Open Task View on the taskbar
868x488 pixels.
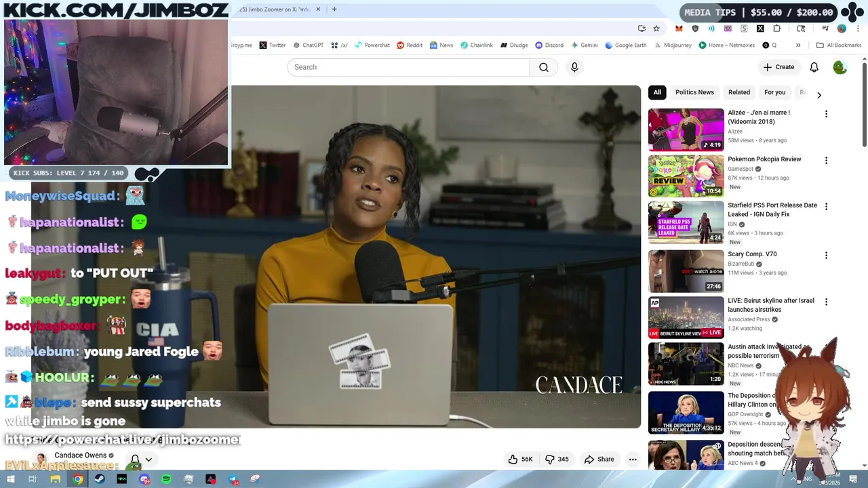(33, 479)
